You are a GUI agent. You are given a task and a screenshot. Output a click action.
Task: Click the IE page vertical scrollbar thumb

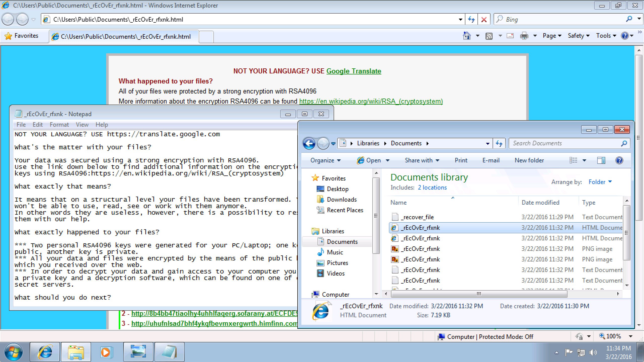tap(639, 138)
